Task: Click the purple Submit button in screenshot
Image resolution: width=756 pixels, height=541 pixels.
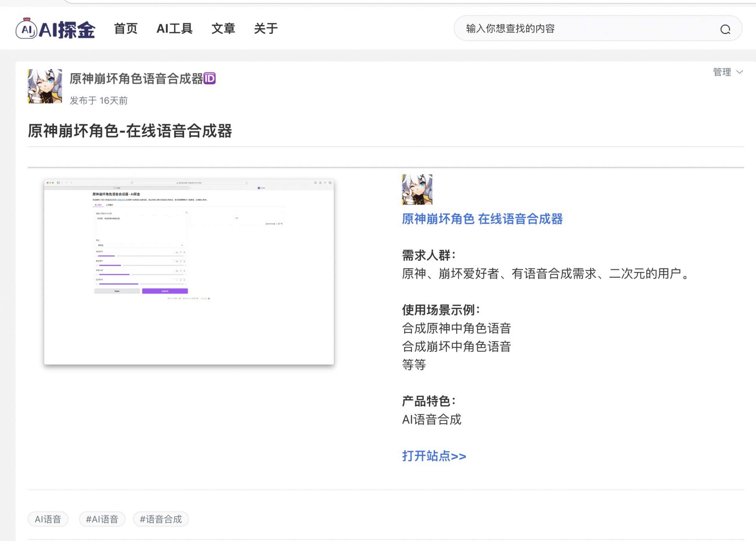Action: [165, 291]
